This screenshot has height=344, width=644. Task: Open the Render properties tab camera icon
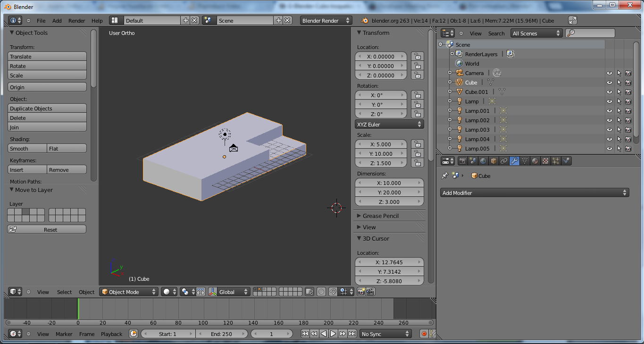pyautogui.click(x=463, y=161)
